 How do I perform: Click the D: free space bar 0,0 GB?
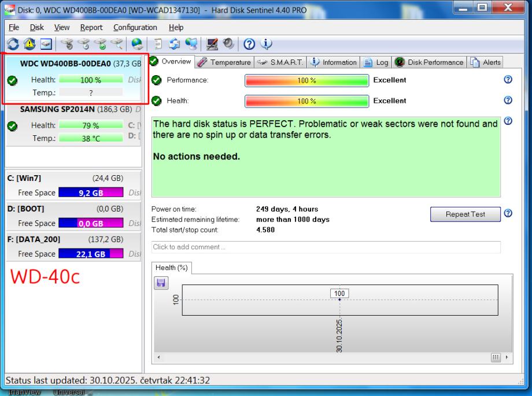(91, 223)
